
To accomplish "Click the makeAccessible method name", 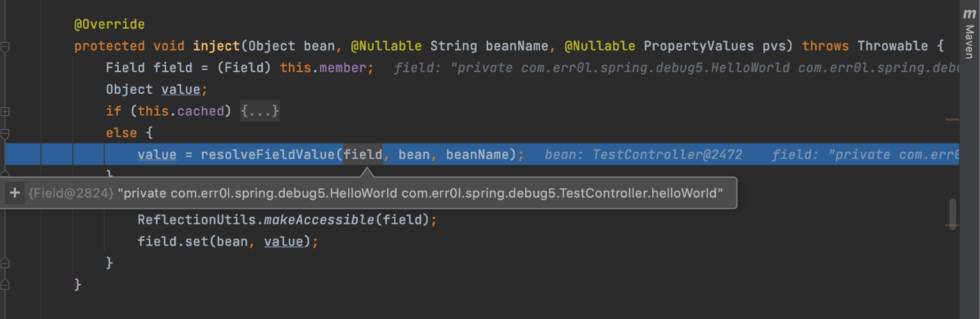I will (318, 220).
